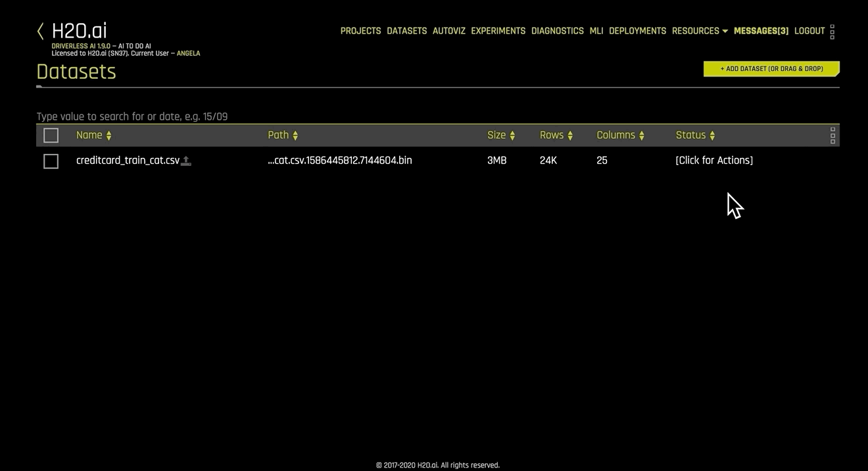The height and width of the screenshot is (471, 868).
Task: Click the Path sort arrows
Action: [295, 135]
